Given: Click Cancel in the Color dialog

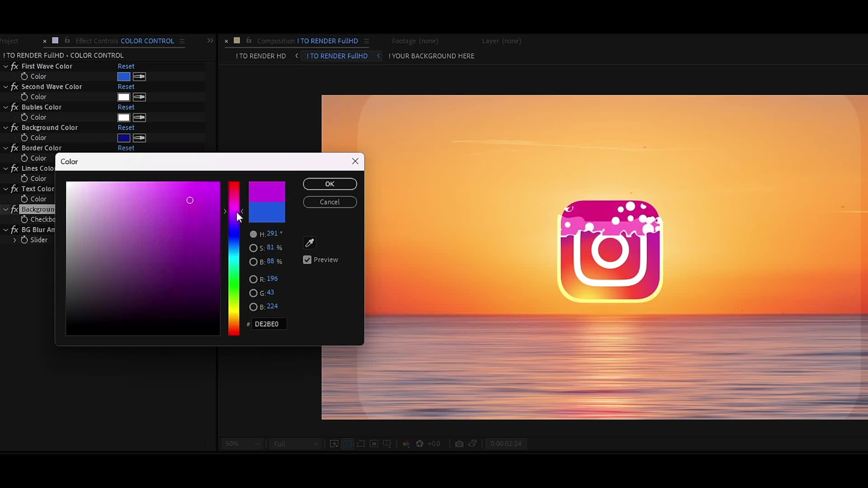Looking at the screenshot, I should pos(330,202).
